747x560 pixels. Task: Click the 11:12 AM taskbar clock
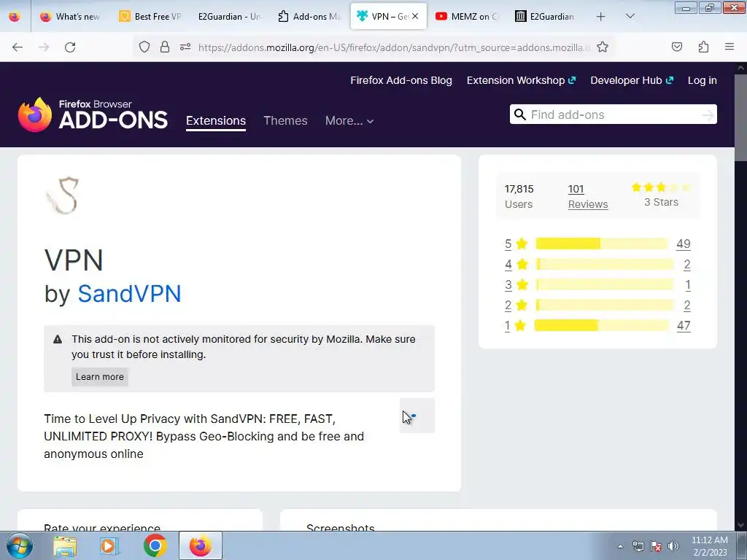tap(709, 546)
